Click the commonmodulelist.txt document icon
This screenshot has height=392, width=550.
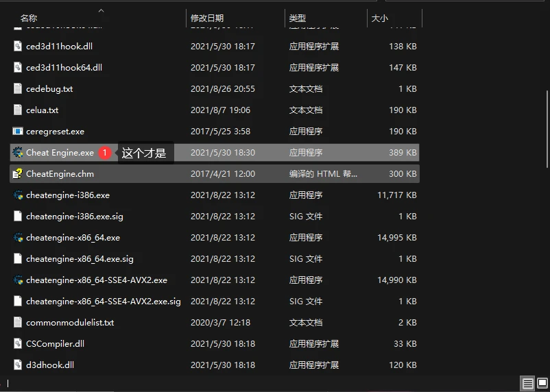coord(18,322)
